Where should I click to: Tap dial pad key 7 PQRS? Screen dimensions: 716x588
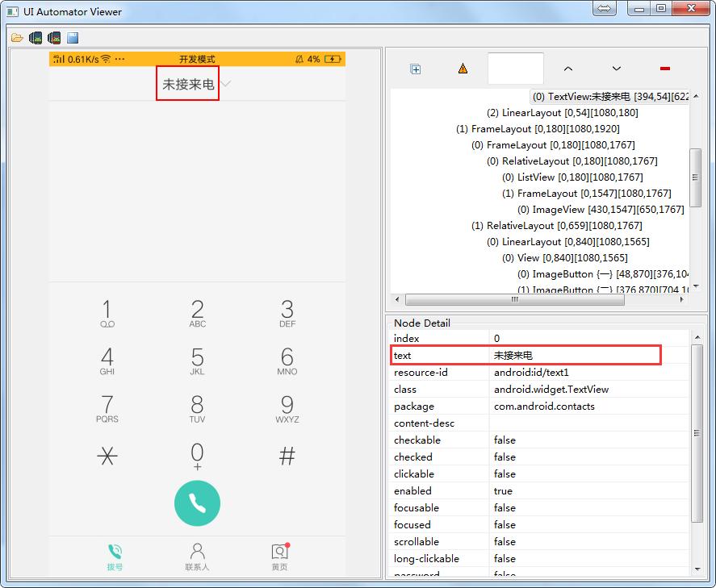[107, 409]
